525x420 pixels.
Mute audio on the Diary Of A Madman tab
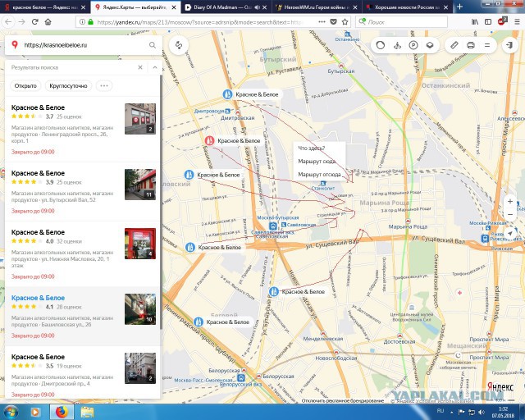(x=257, y=7)
